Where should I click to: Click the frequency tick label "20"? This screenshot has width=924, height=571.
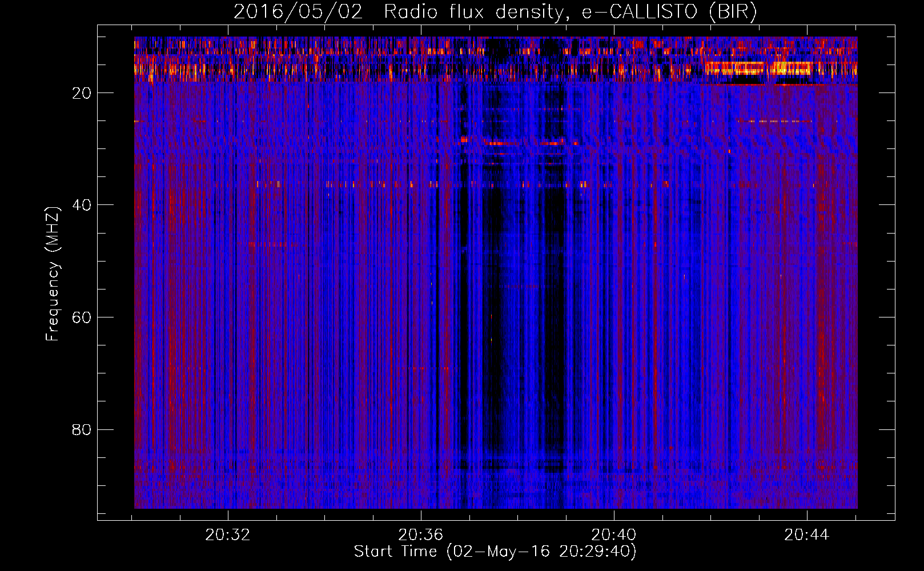click(x=82, y=93)
